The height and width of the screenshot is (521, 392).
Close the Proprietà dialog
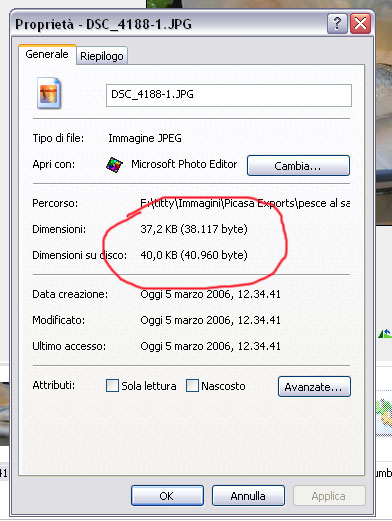point(361,24)
